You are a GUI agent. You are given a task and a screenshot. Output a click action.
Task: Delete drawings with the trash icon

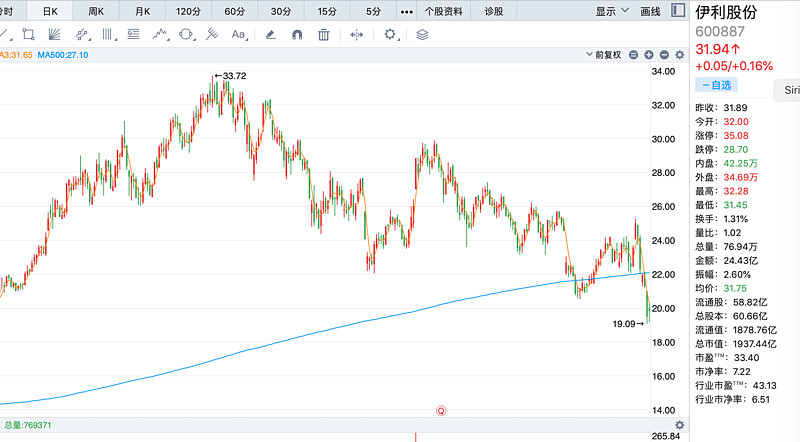click(x=323, y=34)
